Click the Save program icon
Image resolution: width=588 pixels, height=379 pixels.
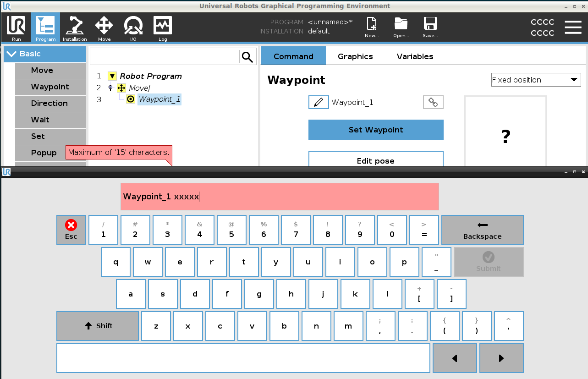(430, 26)
